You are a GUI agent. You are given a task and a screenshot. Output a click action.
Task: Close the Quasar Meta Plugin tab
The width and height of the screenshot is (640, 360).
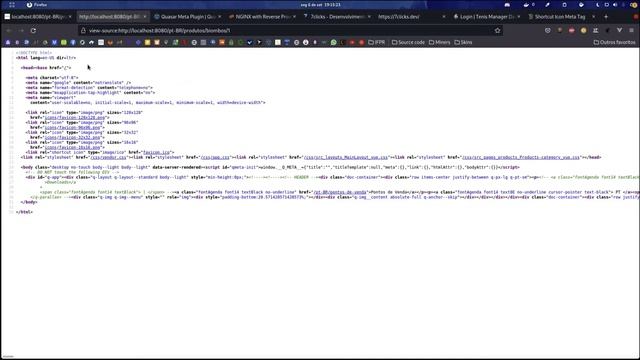coord(220,17)
